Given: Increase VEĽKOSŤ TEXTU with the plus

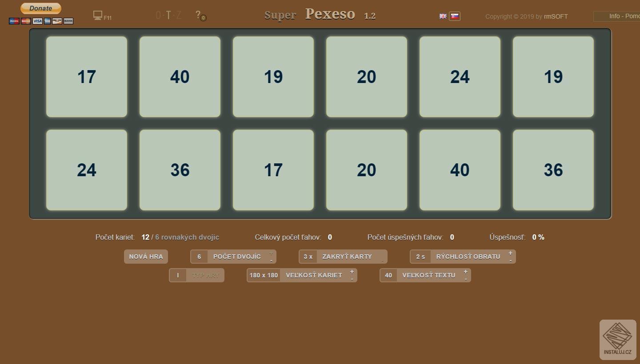Looking at the screenshot, I should click(466, 272).
